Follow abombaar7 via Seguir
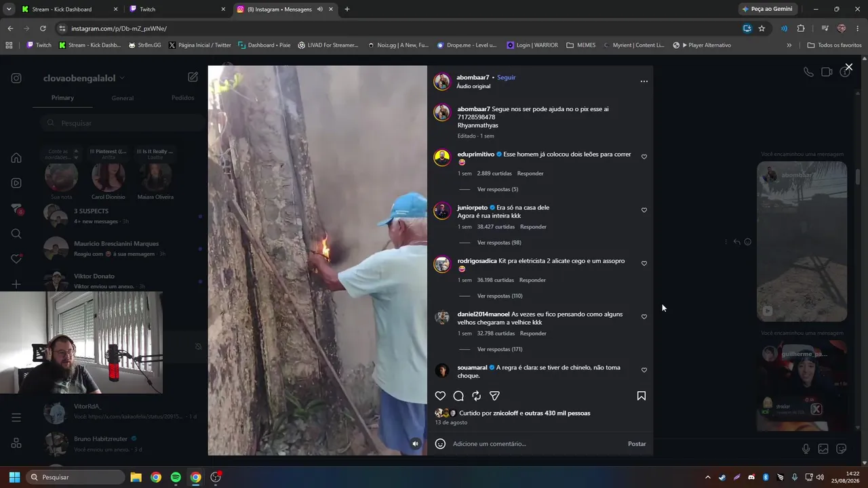This screenshot has height=488, width=868. click(507, 77)
